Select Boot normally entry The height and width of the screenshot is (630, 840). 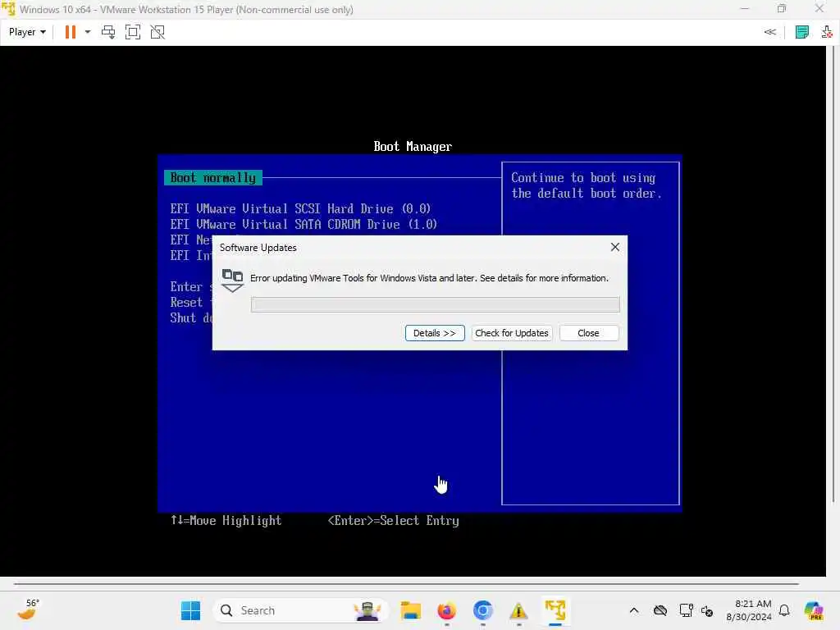tap(212, 178)
